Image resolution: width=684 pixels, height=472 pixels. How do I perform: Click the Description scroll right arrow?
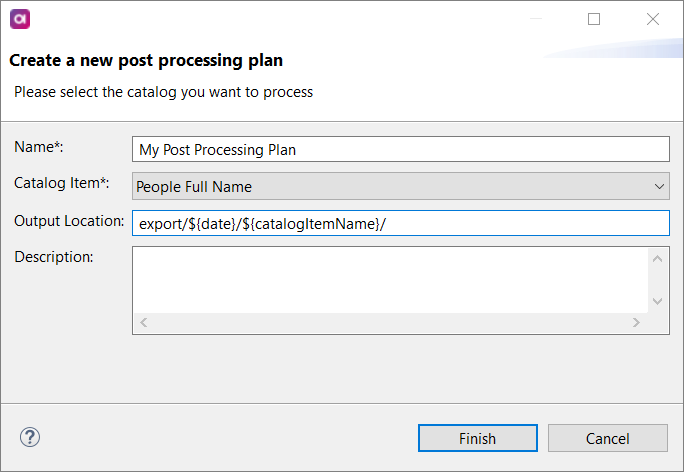pyautogui.click(x=635, y=322)
